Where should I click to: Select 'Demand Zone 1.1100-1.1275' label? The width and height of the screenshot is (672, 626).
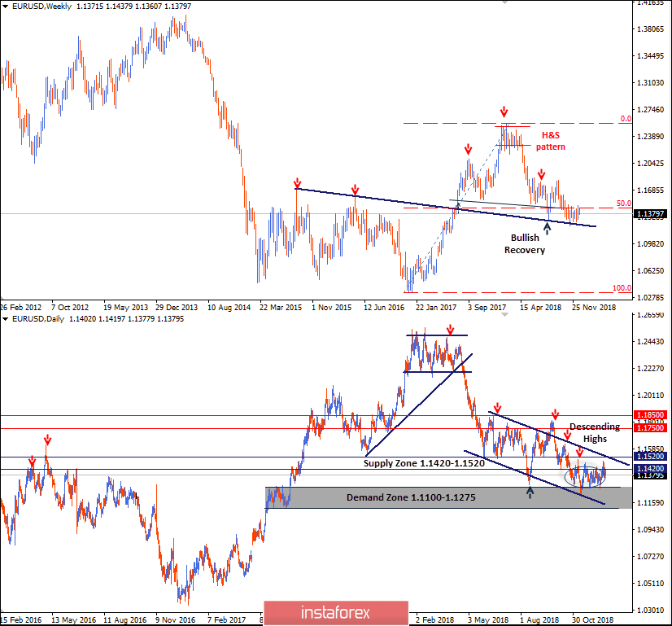click(x=411, y=497)
